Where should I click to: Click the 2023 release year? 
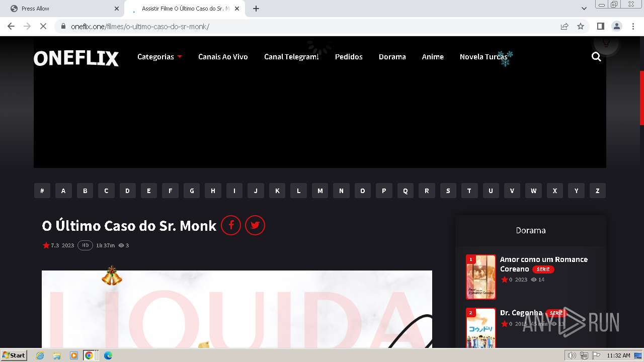(68, 245)
